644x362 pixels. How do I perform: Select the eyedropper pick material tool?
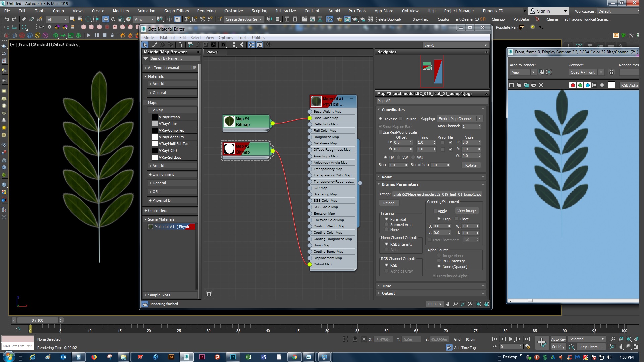tap(154, 45)
